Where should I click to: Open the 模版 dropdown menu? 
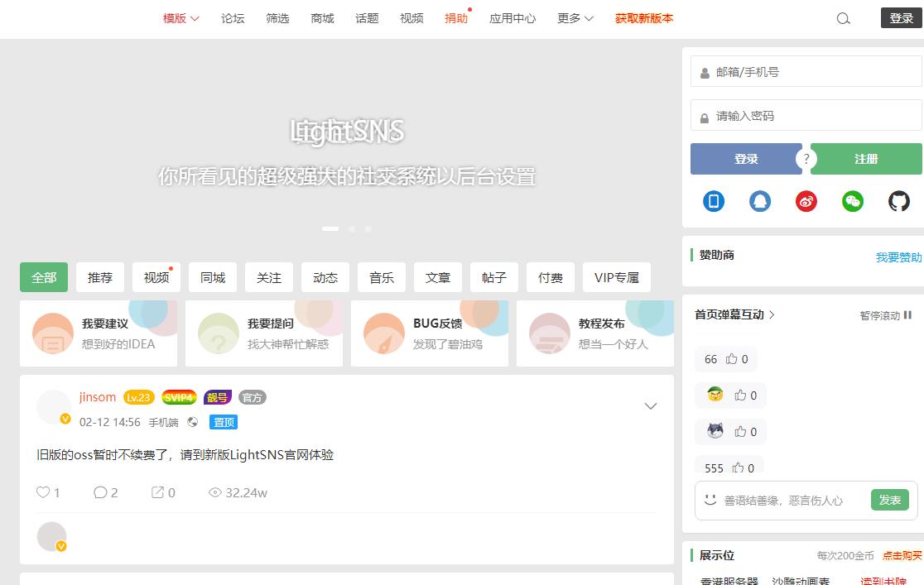pyautogui.click(x=180, y=17)
